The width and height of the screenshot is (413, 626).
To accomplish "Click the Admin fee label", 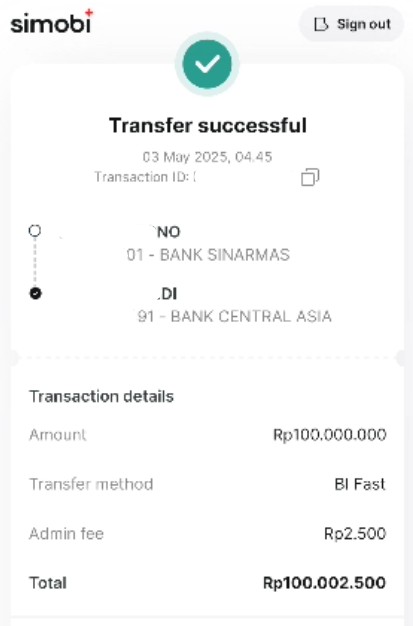I will pyautogui.click(x=66, y=534).
